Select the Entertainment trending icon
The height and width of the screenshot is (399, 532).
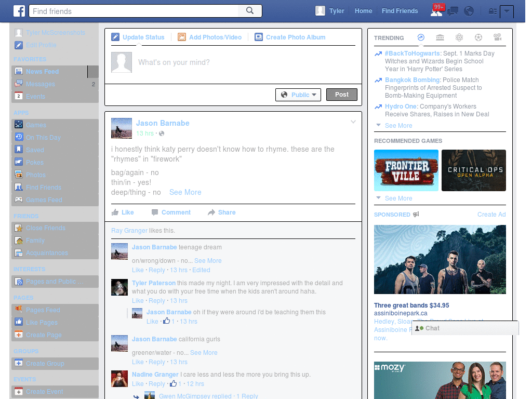pyautogui.click(x=497, y=37)
